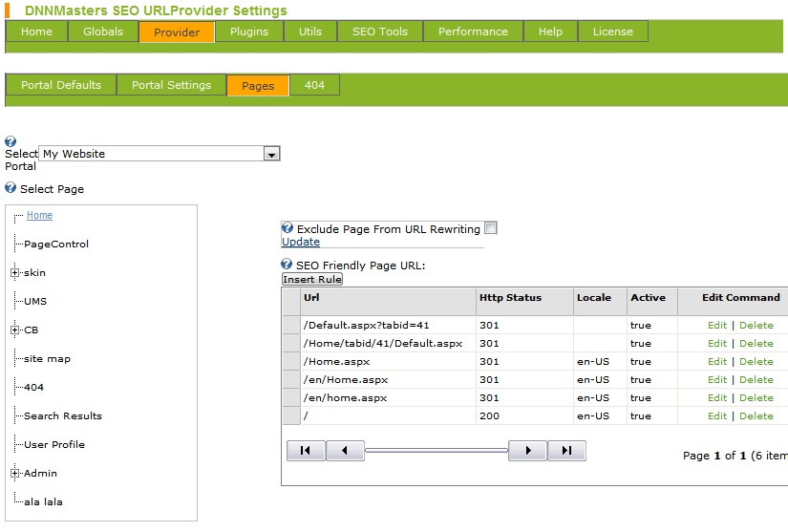788x532 pixels.
Task: Delete the /en/home.aspx lowercase rule
Action: (756, 397)
